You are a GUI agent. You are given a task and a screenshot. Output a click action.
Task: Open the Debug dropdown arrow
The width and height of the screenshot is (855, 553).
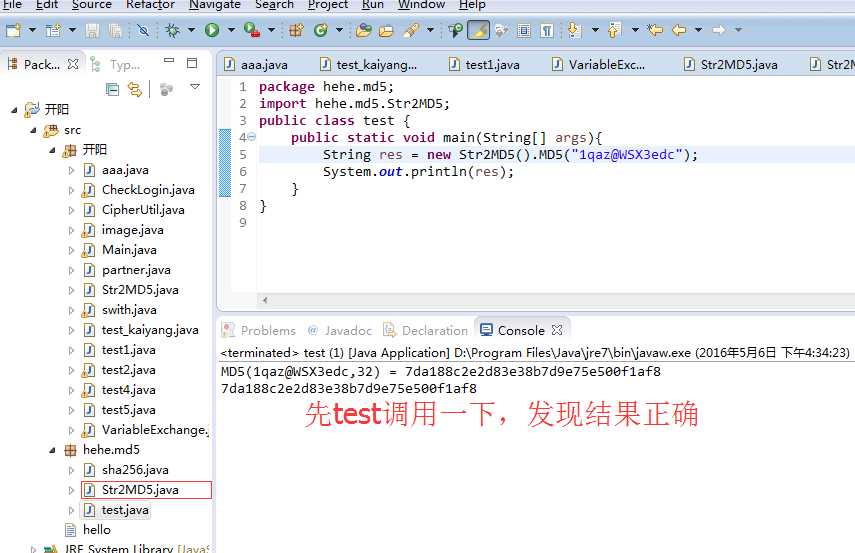(x=191, y=30)
